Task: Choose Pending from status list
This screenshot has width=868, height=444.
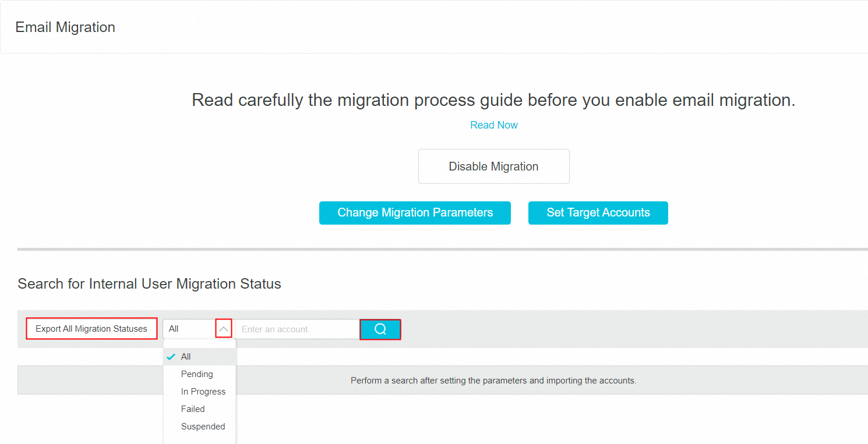Action: coord(200,374)
